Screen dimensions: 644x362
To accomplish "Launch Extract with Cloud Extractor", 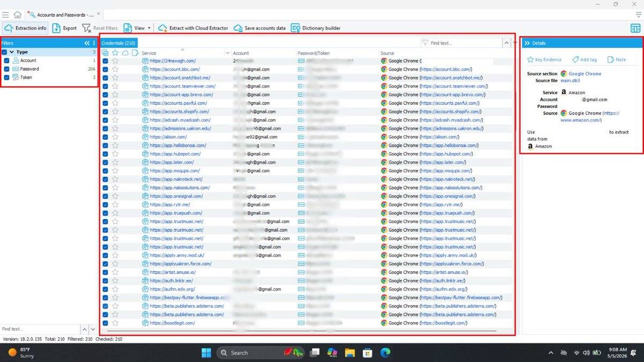I will [x=193, y=28].
